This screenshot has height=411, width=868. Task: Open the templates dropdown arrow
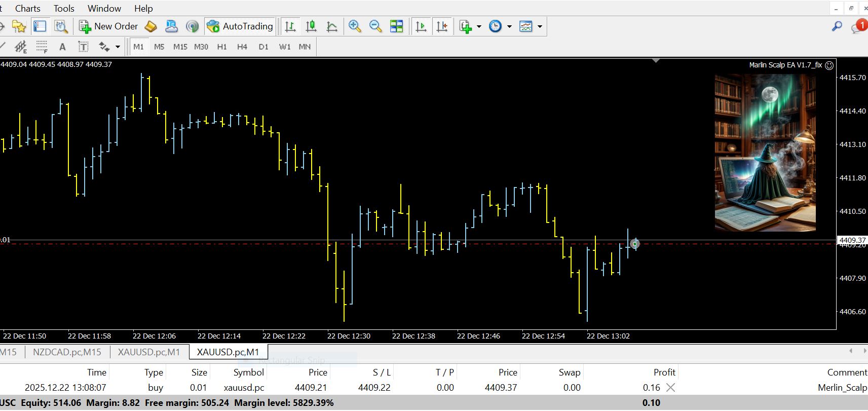click(x=540, y=26)
